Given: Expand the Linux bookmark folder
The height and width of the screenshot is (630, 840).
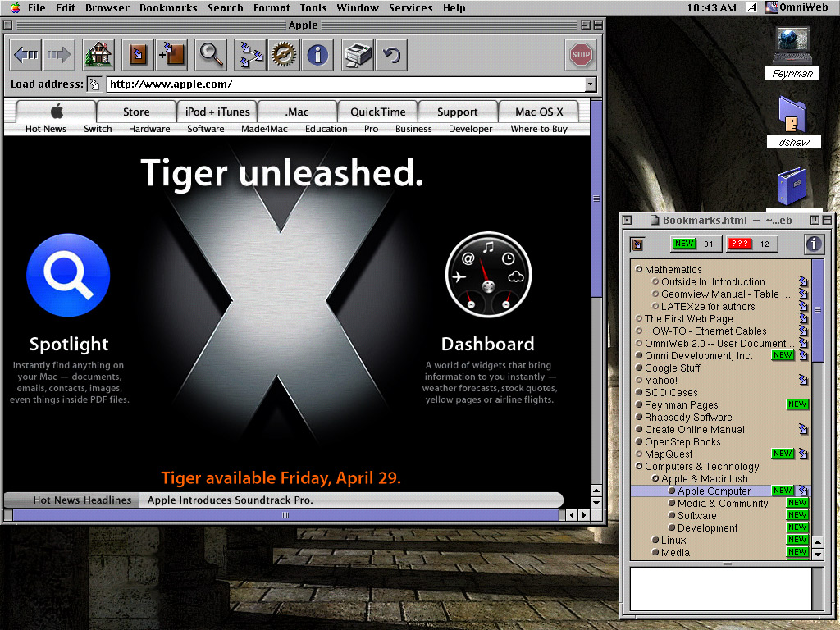Looking at the screenshot, I should 655,540.
